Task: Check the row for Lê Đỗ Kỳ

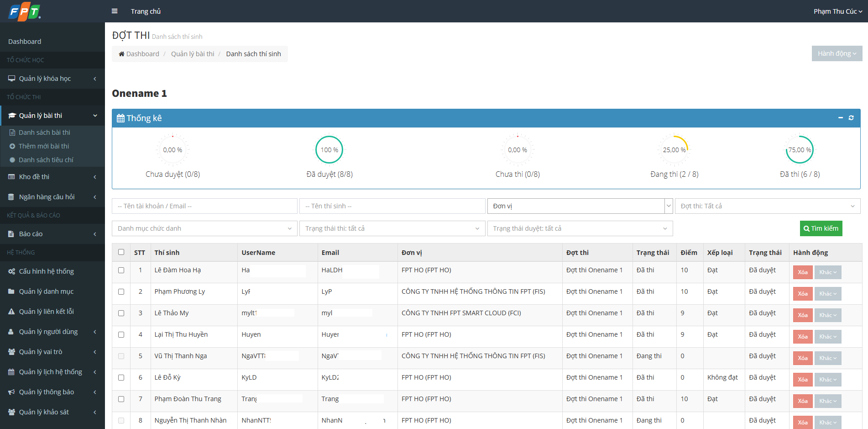Action: click(121, 377)
